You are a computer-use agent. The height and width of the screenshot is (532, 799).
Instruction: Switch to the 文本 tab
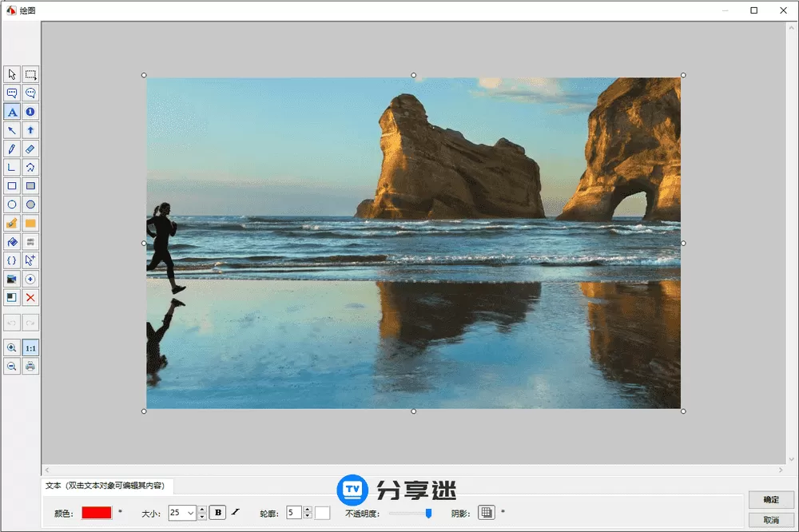(109, 485)
